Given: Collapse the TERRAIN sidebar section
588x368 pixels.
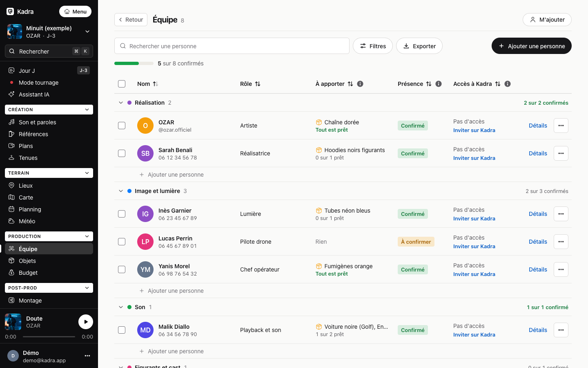Looking at the screenshot, I should (x=49, y=173).
